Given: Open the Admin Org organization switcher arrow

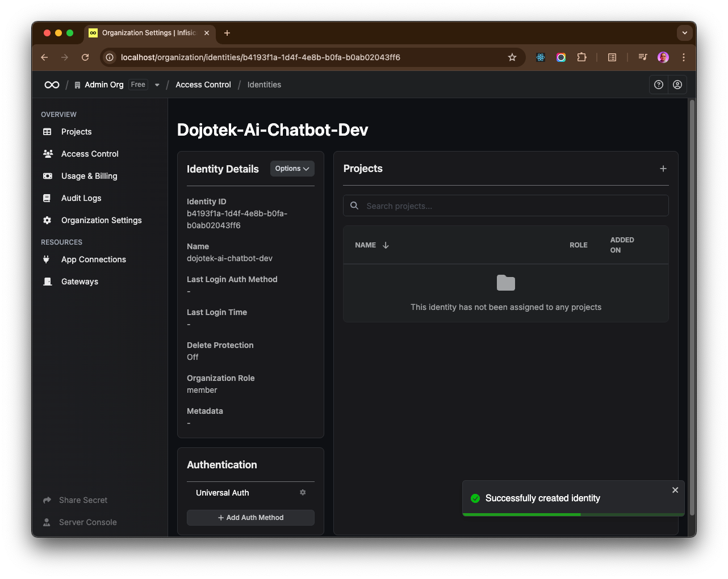Looking at the screenshot, I should pyautogui.click(x=157, y=85).
